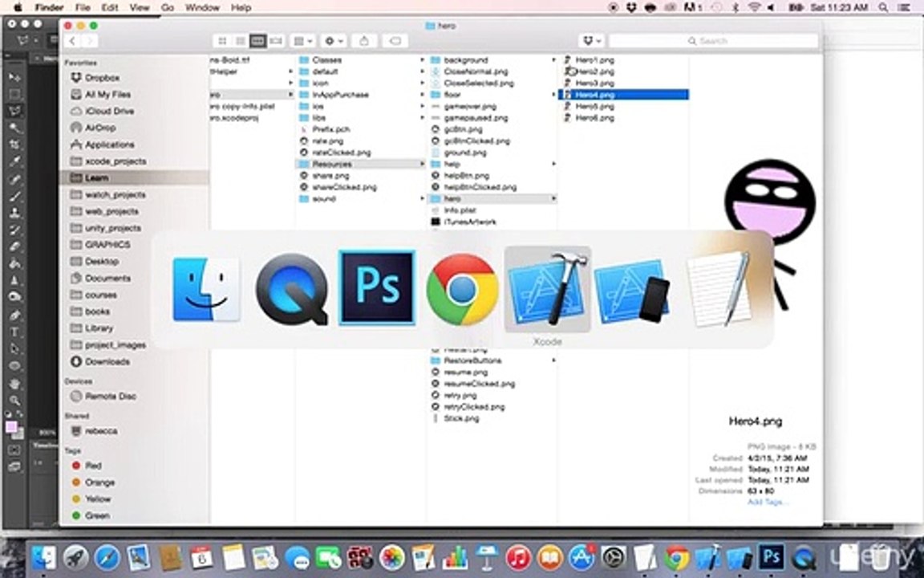Choose TextEdit in the app switcher
Screen dimensions: 924x578
[x=719, y=289]
